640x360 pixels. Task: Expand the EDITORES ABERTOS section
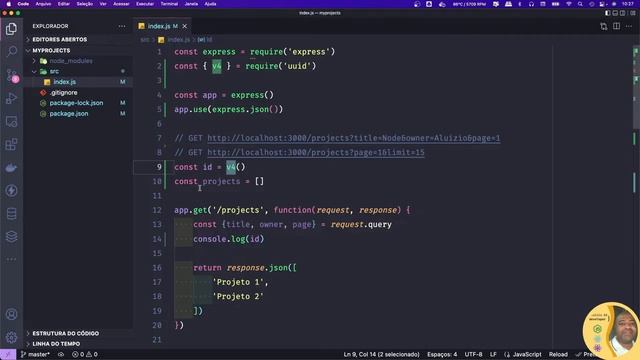[x=60, y=40]
